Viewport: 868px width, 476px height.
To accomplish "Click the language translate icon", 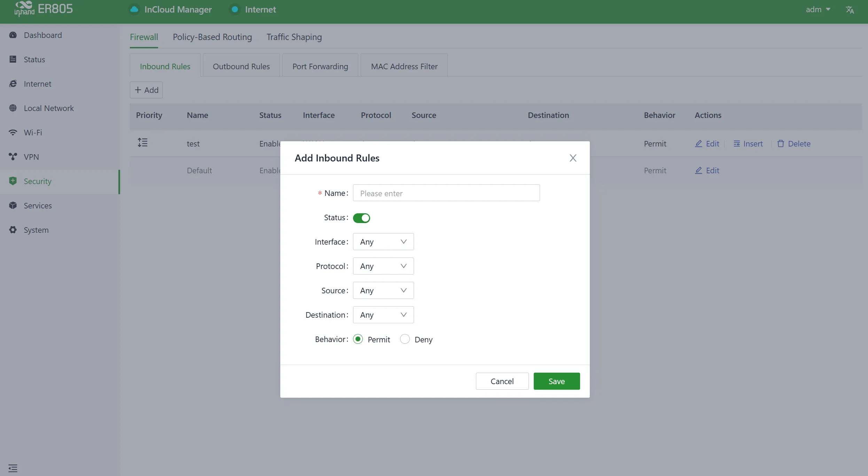I will coord(850,10).
